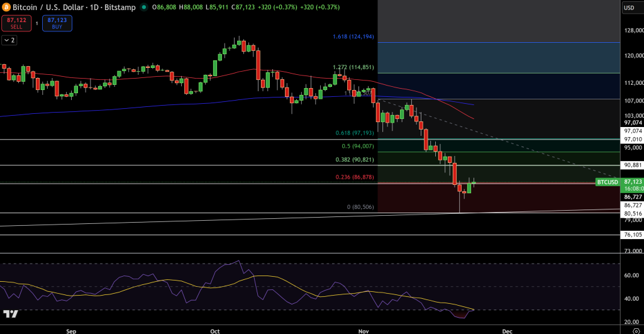Viewport: 644px width, 334px height.
Task: Click the open price O86,808 readout
Action: point(164,7)
